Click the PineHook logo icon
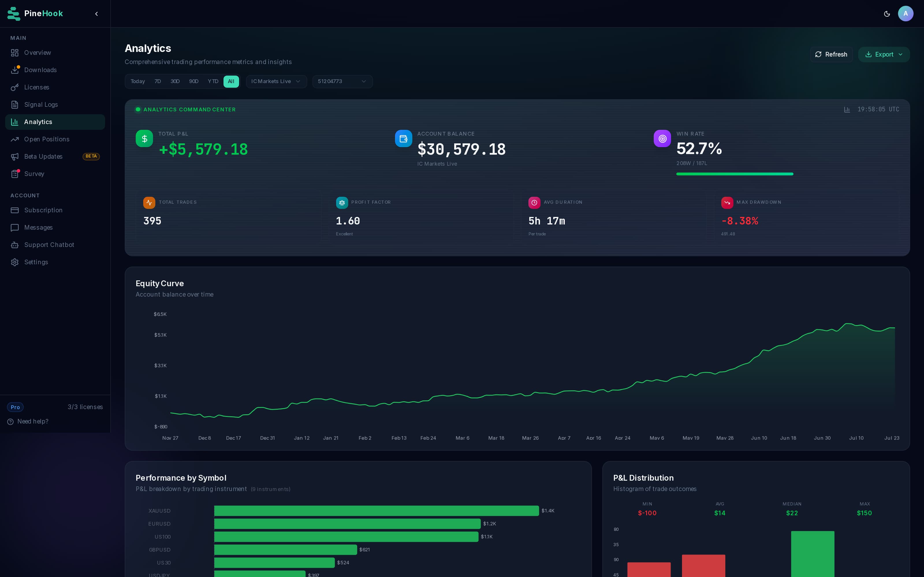Viewport: 924px width, 577px height. click(14, 14)
